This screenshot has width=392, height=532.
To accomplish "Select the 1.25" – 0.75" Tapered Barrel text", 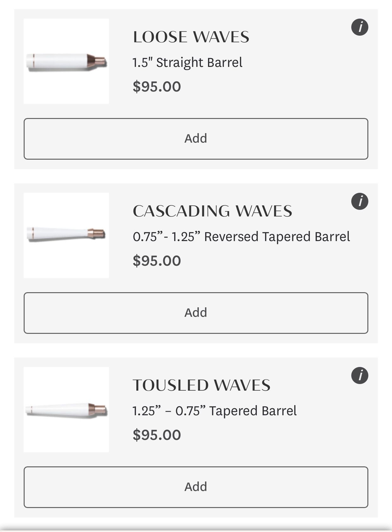I will [x=215, y=411].
